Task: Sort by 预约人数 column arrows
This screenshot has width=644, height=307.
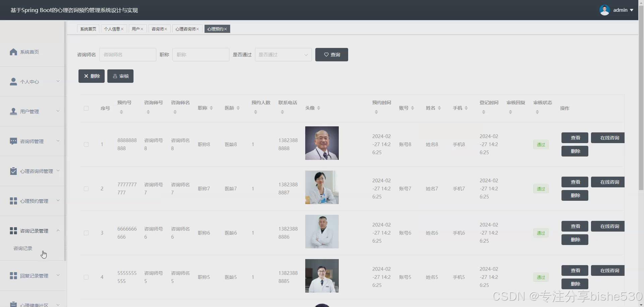Action: (x=256, y=112)
